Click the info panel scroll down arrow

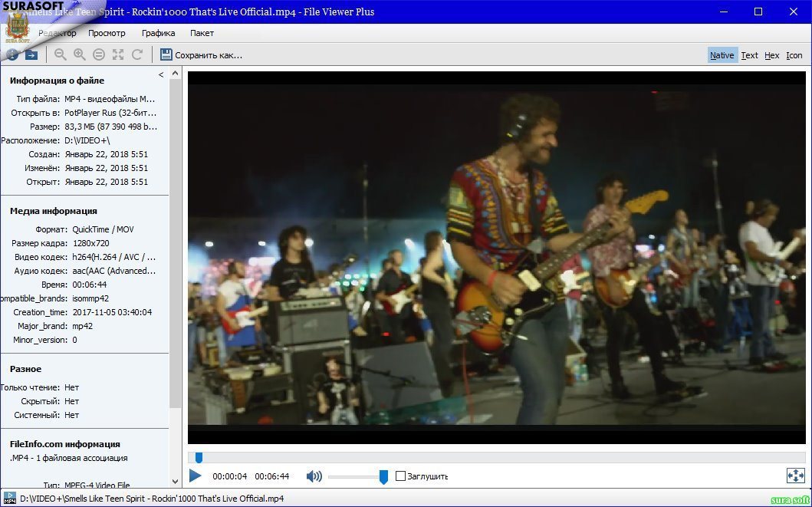175,481
